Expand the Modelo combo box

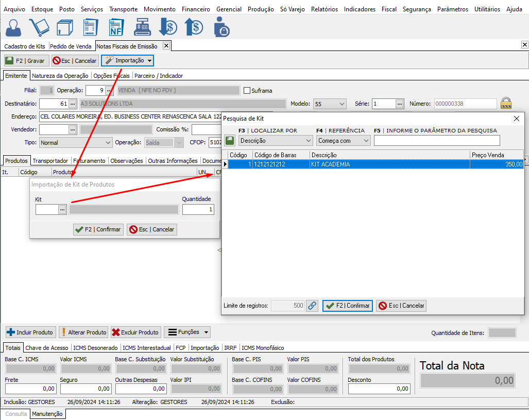pyautogui.click(x=330, y=104)
